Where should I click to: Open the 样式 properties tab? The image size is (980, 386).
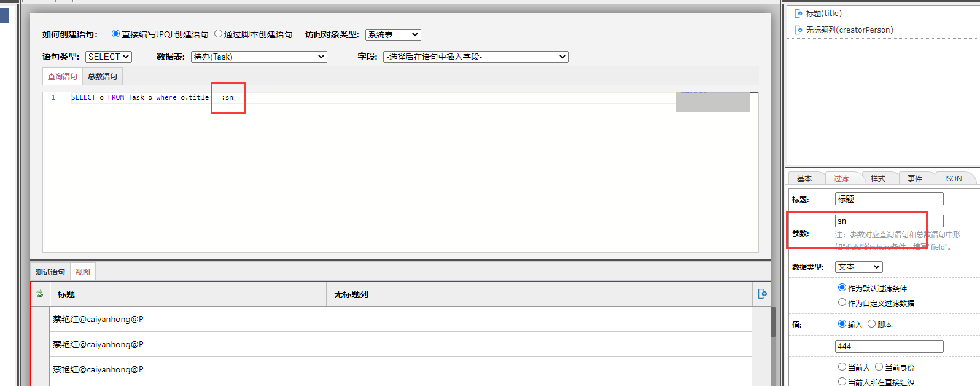click(x=878, y=178)
